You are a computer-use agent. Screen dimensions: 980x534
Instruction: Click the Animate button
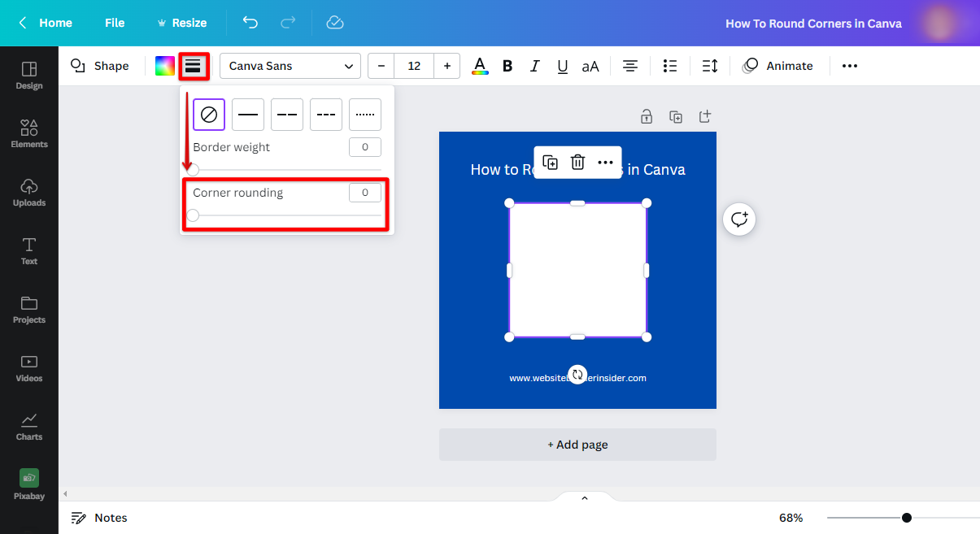point(778,66)
